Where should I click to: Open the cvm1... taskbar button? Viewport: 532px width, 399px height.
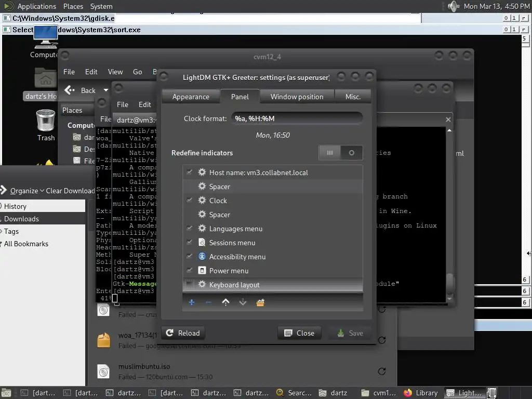379,393
